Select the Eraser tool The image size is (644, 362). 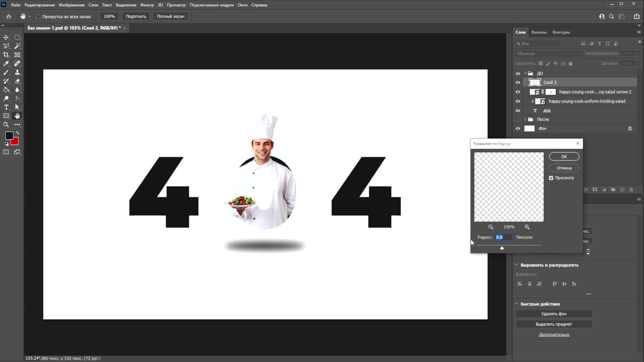[x=17, y=81]
